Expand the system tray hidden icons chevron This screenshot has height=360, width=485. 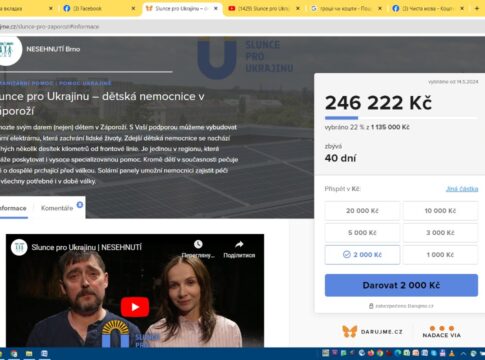[464, 353]
